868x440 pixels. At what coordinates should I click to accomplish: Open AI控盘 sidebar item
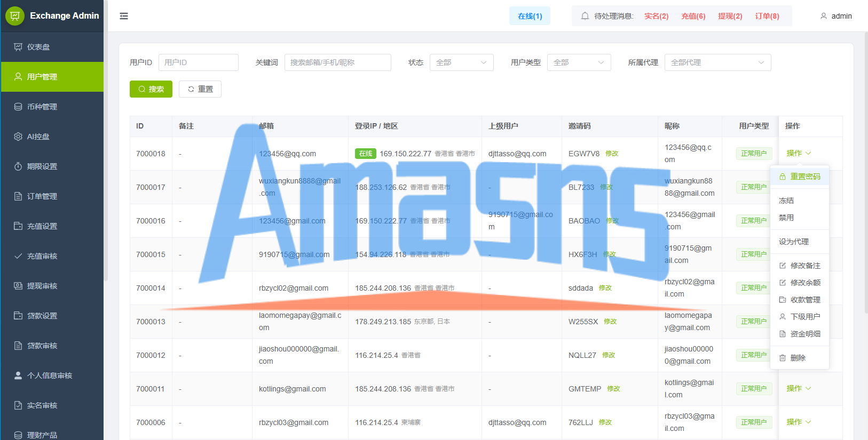(52, 137)
